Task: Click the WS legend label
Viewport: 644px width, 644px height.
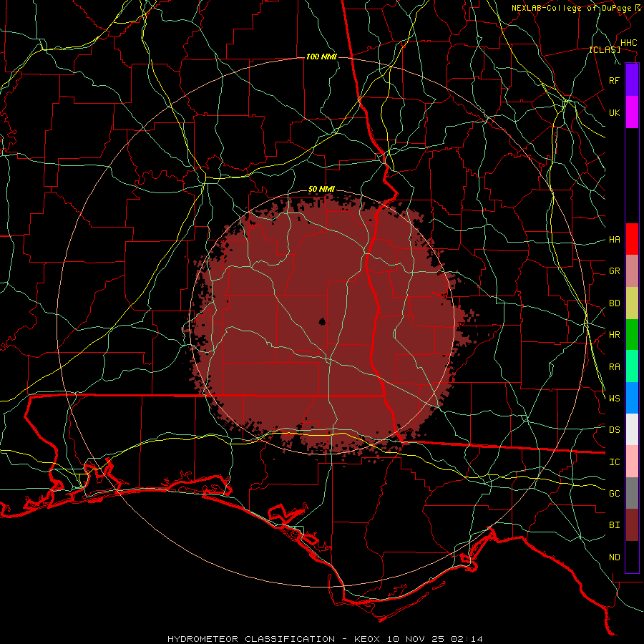Action: [614, 399]
